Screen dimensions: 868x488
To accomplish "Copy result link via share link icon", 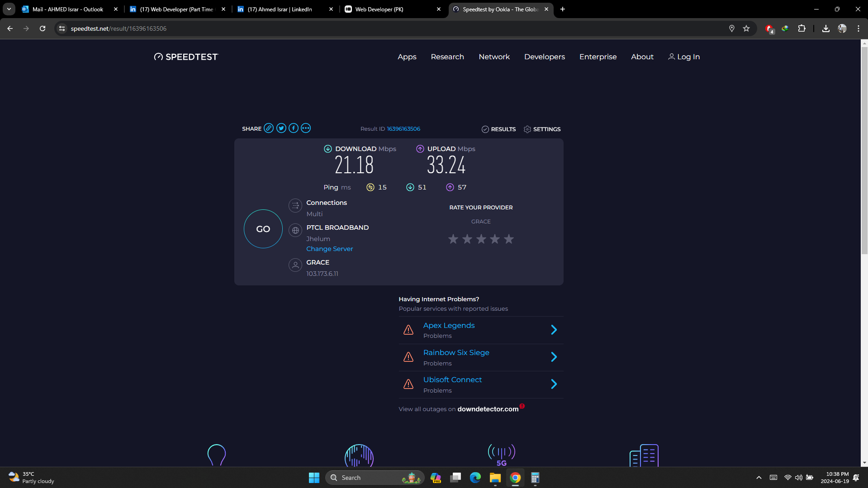I will (x=269, y=128).
